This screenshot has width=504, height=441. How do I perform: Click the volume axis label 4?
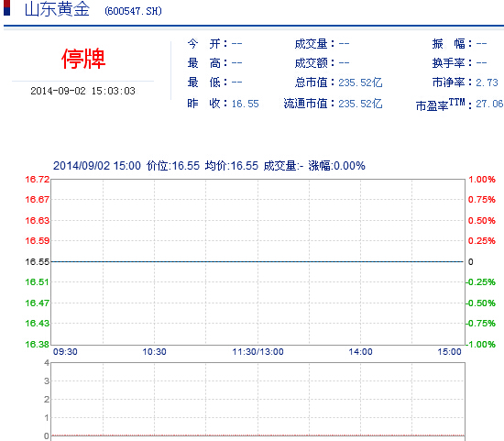(47, 363)
